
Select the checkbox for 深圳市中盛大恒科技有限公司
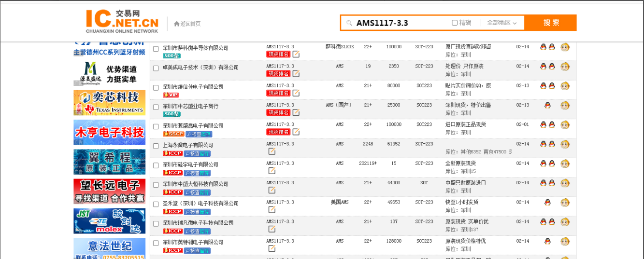[x=156, y=184]
